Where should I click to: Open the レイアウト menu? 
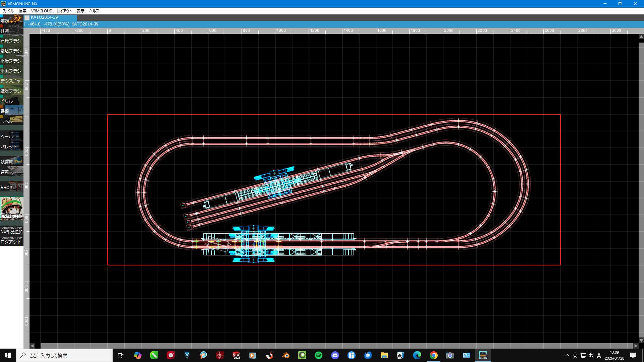click(64, 11)
